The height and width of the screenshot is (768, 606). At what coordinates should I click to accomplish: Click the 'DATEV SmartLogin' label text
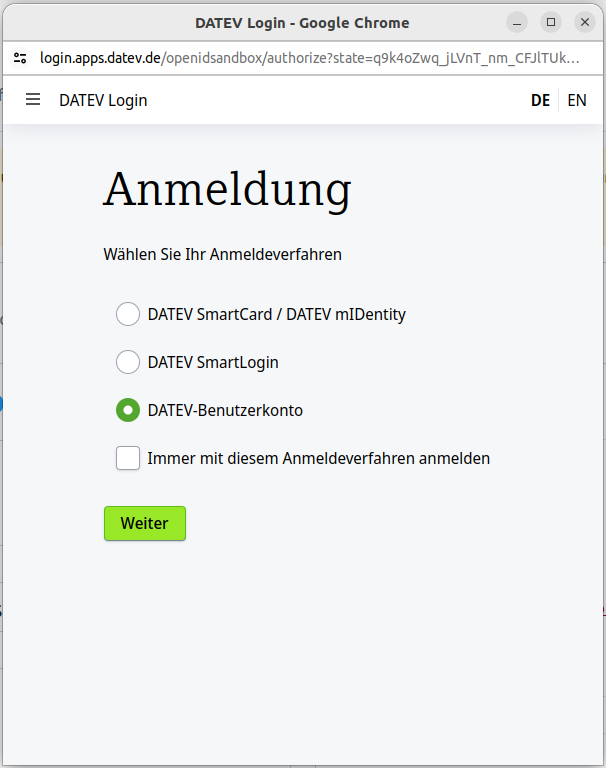tap(213, 362)
